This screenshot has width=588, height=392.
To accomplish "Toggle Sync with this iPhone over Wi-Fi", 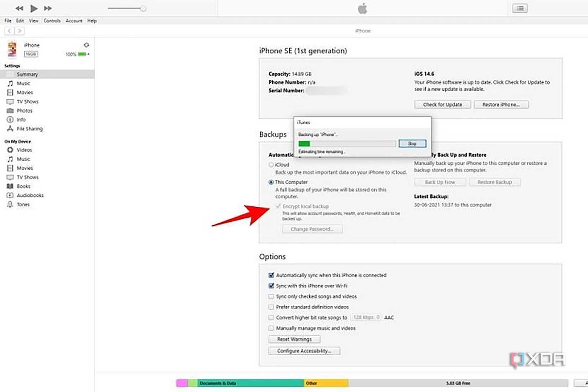I will pos(271,286).
